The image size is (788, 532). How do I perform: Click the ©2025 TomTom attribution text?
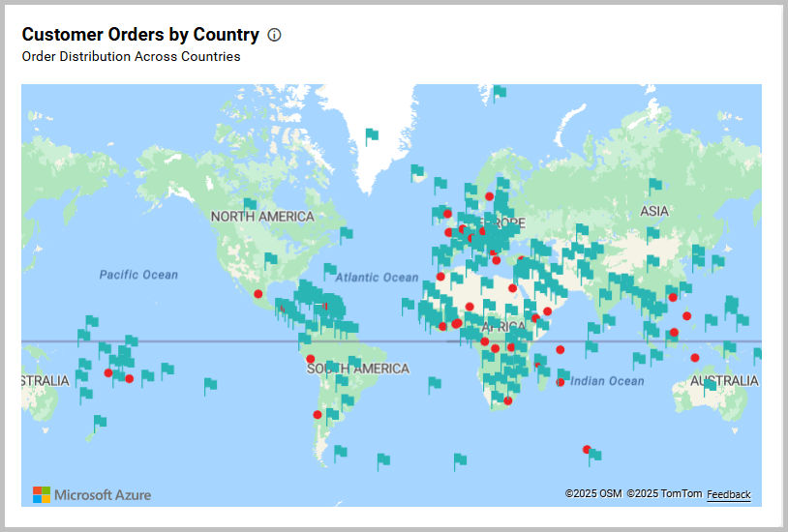(664, 494)
